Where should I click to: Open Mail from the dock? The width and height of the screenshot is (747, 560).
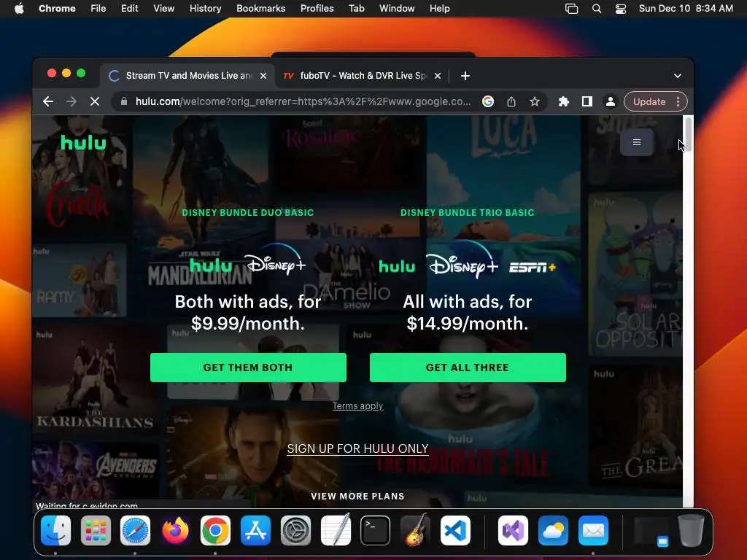point(593,531)
